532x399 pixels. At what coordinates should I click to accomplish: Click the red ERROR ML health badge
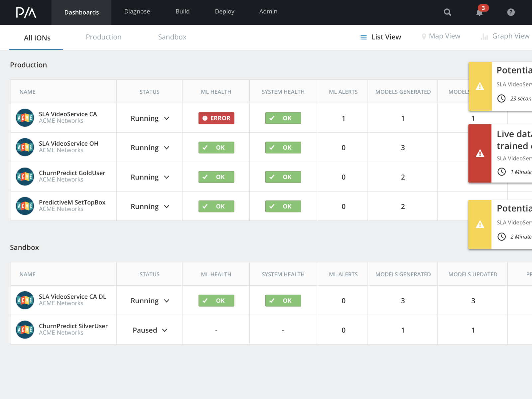tap(216, 118)
